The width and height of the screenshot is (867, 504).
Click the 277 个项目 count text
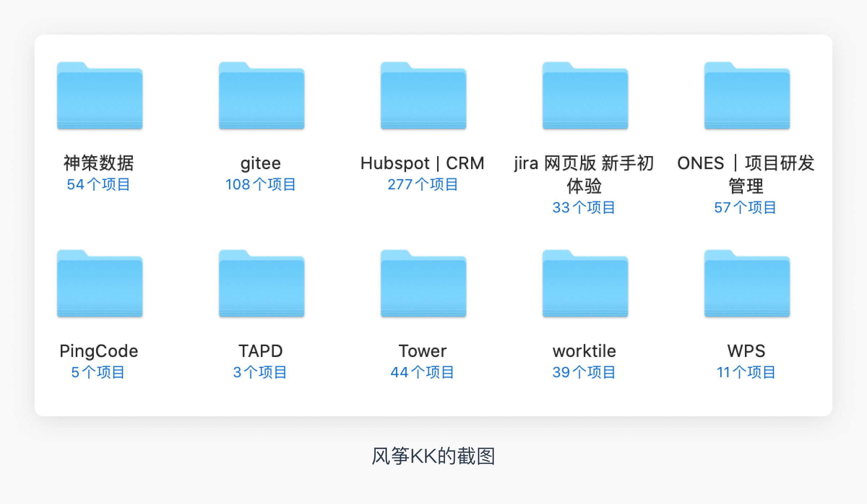(x=423, y=185)
